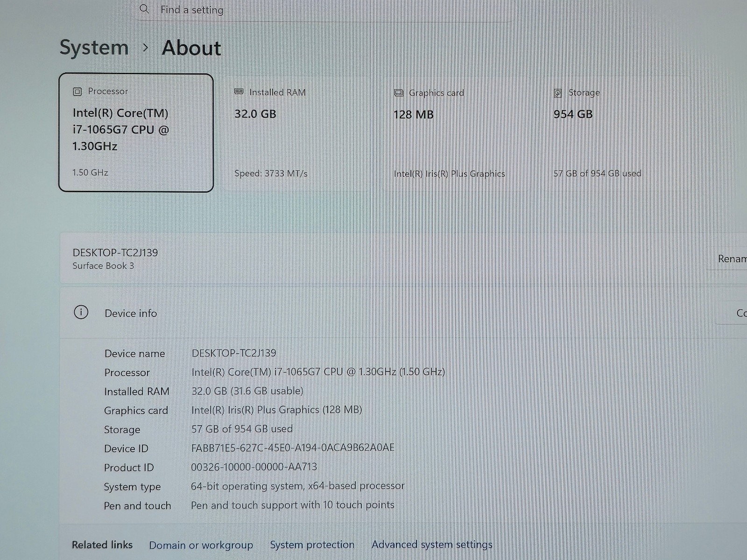Click the 954 GB storage value

click(x=573, y=114)
